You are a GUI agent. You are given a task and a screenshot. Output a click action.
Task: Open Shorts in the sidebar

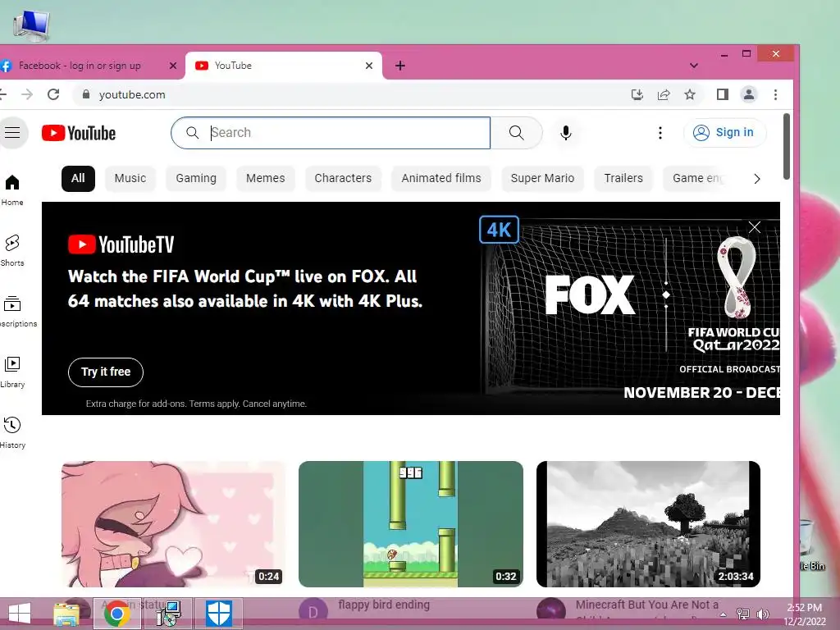(12, 251)
